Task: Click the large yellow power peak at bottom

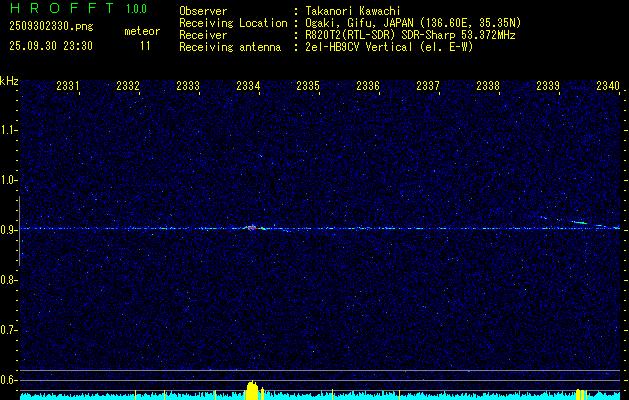Action: pos(252,390)
